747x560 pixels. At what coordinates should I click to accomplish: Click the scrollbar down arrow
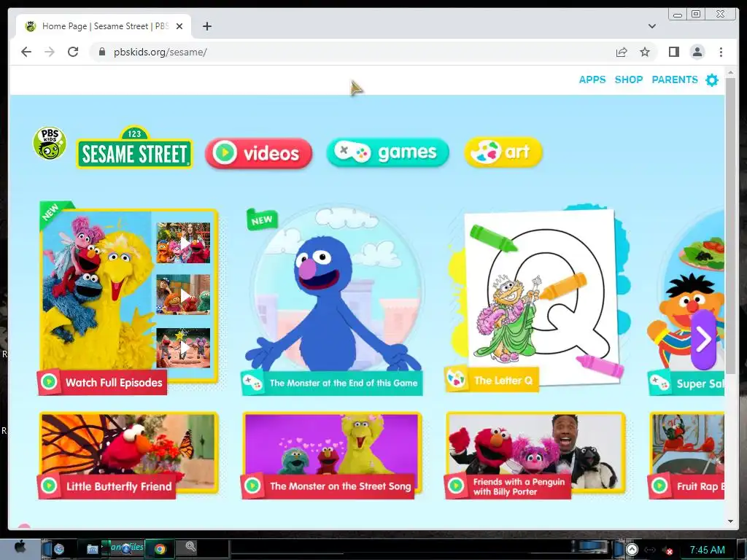730,521
